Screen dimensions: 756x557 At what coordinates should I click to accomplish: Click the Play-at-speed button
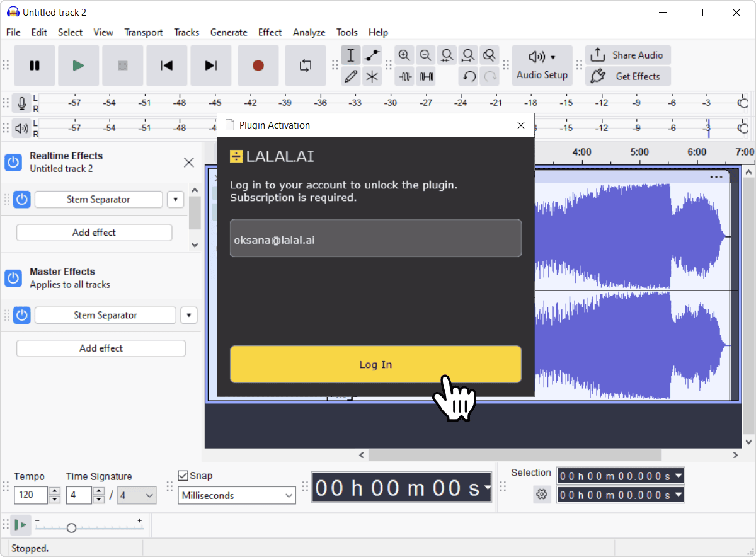pyautogui.click(x=22, y=525)
